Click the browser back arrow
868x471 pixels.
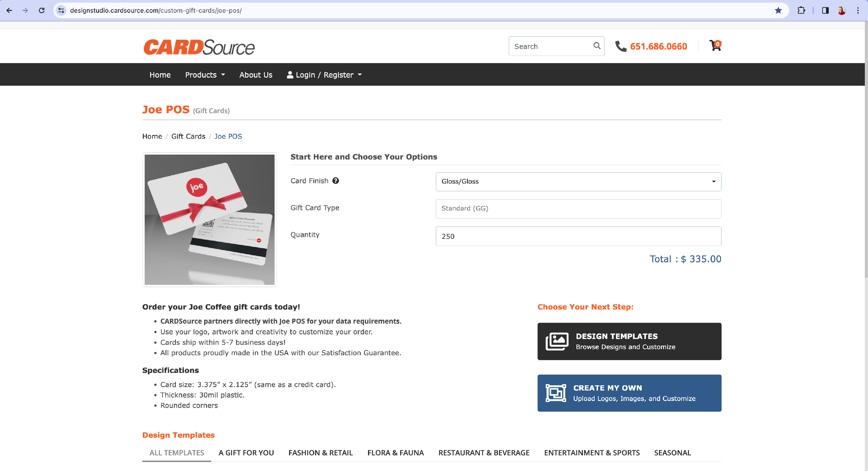[x=9, y=10]
